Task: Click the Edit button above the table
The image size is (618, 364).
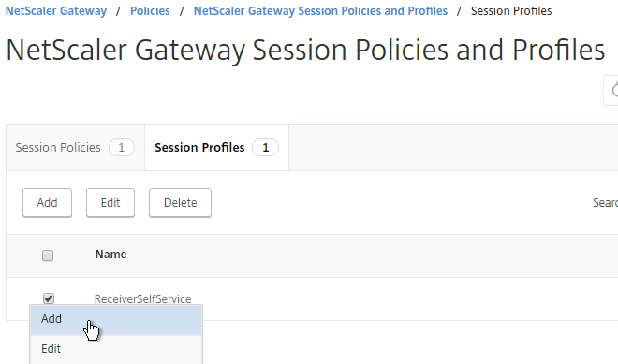Action: tap(110, 203)
